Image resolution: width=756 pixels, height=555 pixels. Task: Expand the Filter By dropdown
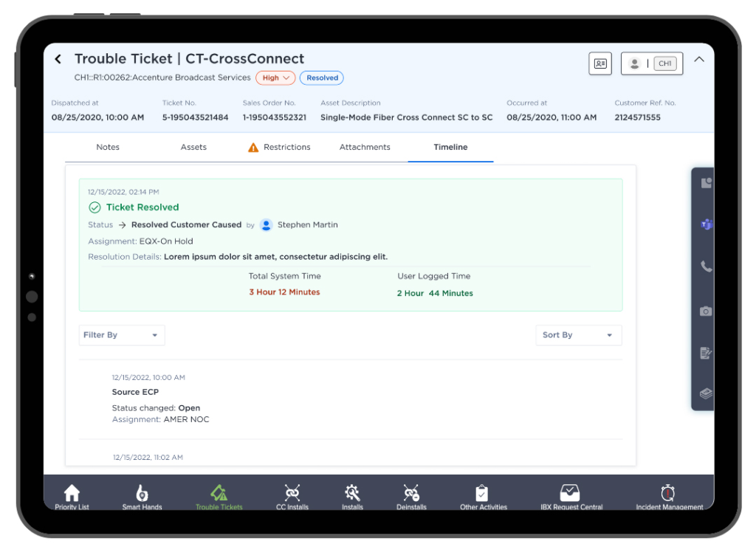tap(122, 335)
